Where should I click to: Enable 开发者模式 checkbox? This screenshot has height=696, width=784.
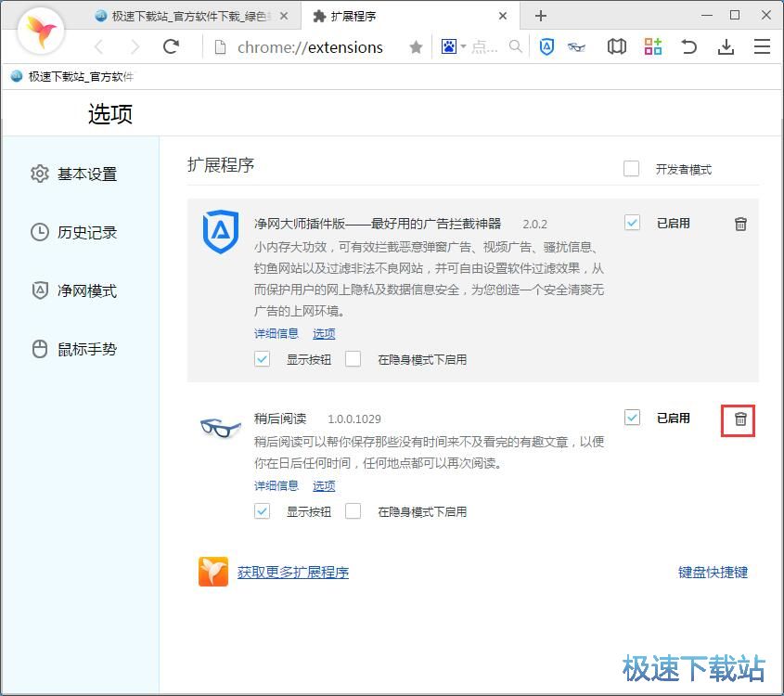pos(632,169)
